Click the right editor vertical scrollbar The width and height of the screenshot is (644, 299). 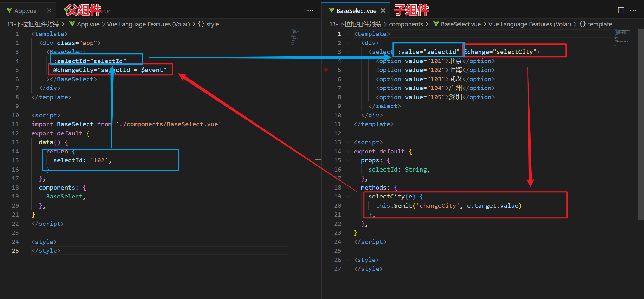[641, 124]
